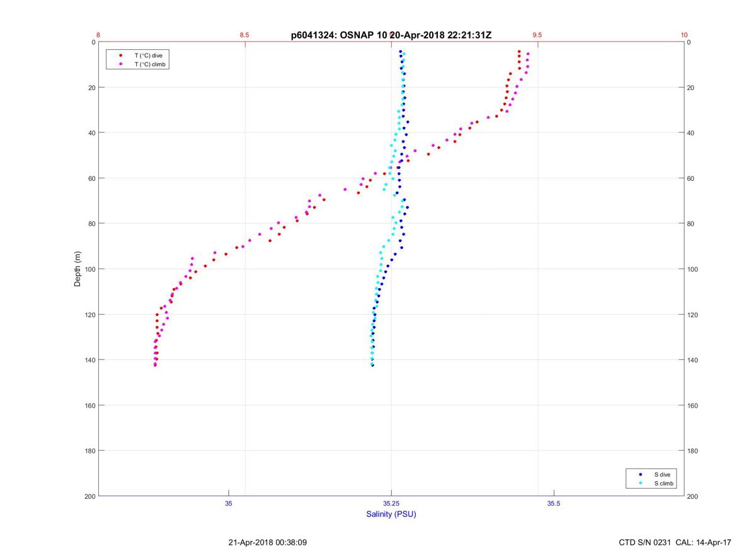Click the blue S dive legend marker

[641, 474]
